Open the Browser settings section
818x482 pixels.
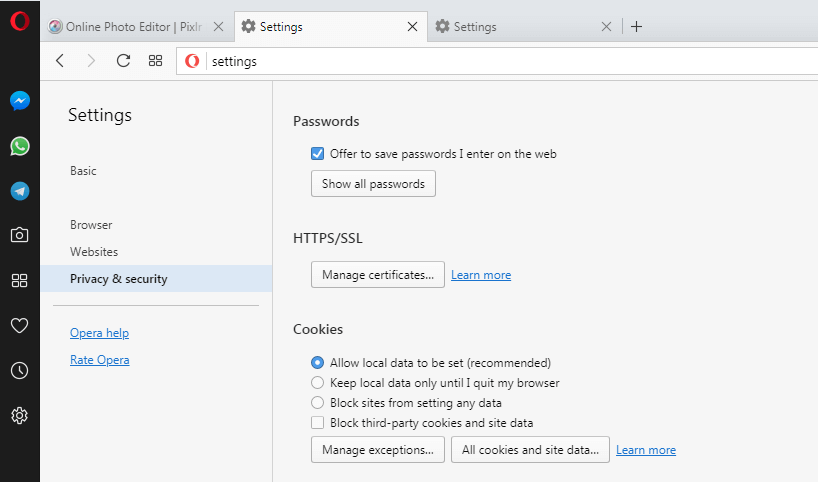91,225
